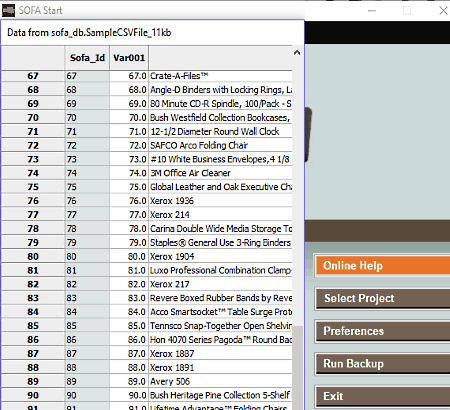The width and height of the screenshot is (450, 410).
Task: Click cell 'Global Leather and Oak Executive'
Action: coord(220,187)
